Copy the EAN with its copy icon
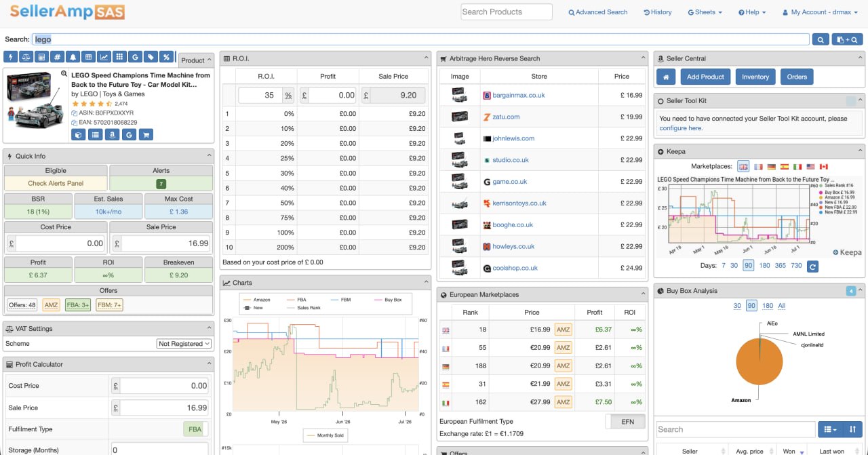This screenshot has height=455, width=868. click(75, 122)
